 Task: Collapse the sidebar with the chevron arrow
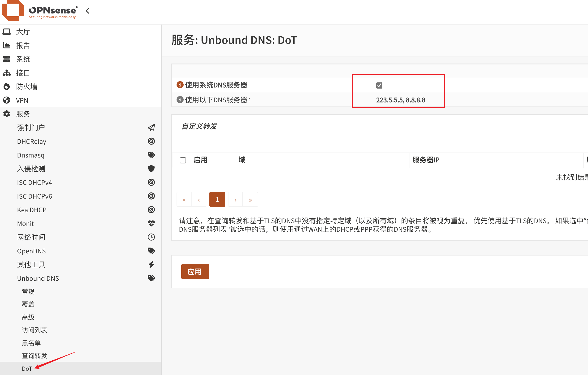pyautogui.click(x=88, y=11)
